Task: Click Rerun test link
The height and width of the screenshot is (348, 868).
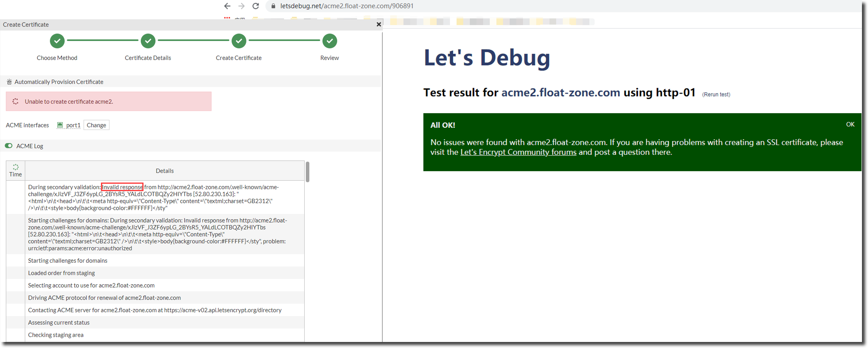Action: tap(716, 94)
